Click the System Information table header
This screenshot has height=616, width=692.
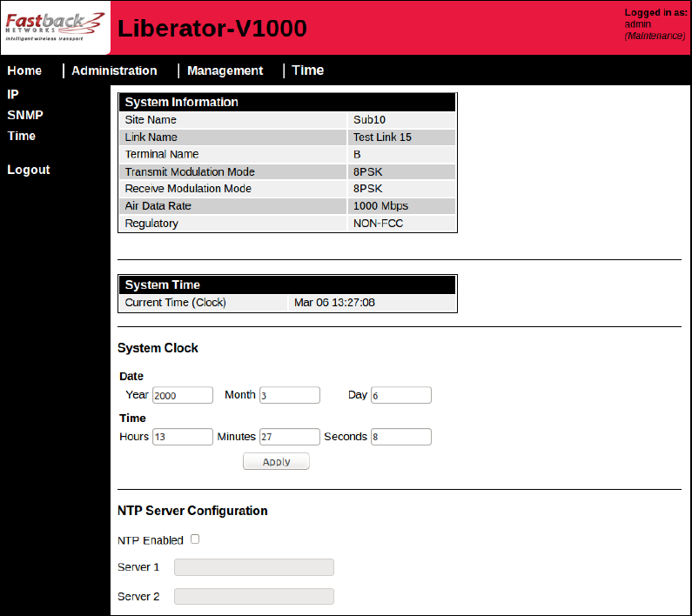pos(287,103)
